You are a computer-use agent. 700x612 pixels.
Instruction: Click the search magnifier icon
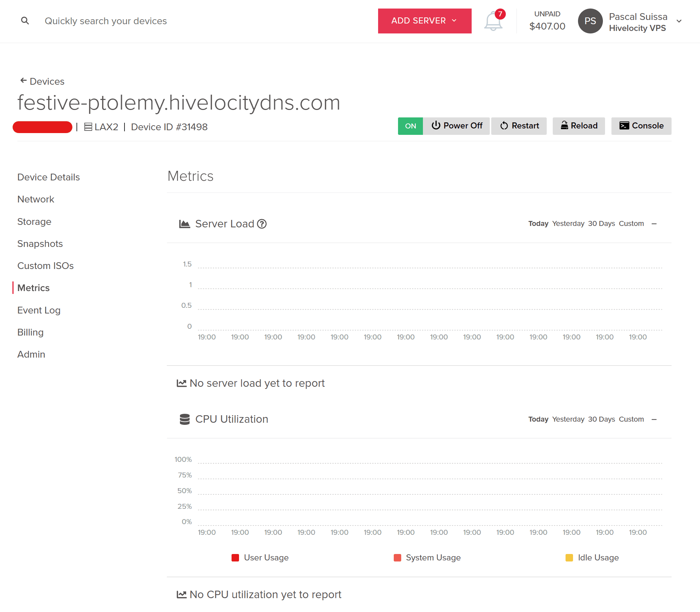click(25, 21)
